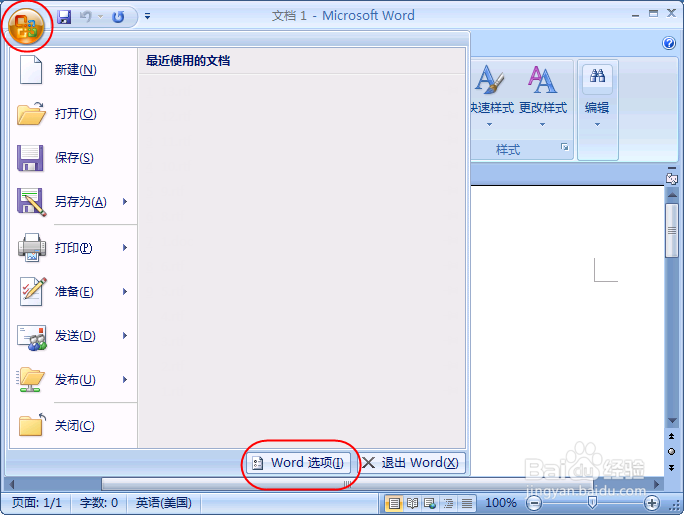Click the purple floppy disk Save icon in menu
Viewport: 684px width, 515px height.
click(30, 158)
